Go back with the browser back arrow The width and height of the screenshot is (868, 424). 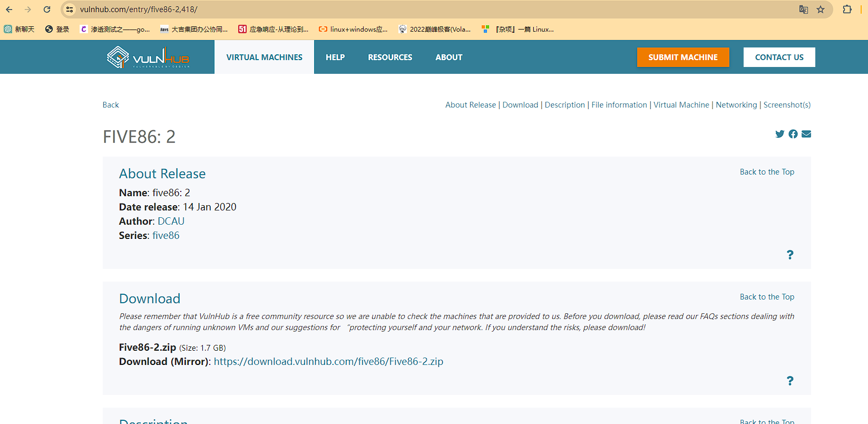[x=9, y=9]
